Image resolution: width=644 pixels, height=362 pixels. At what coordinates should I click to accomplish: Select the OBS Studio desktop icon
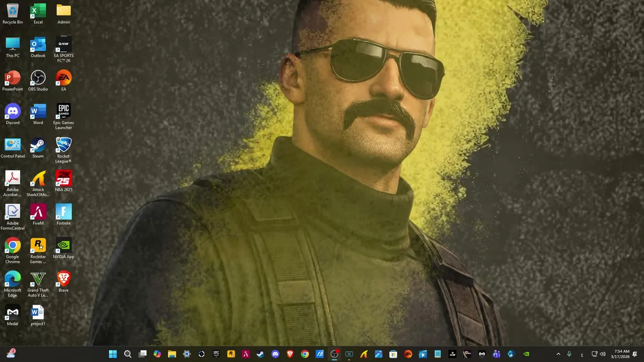pyautogui.click(x=38, y=80)
